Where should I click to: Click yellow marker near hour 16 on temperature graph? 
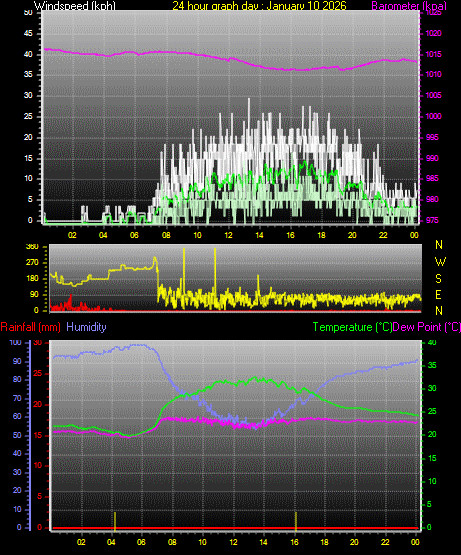point(296,521)
